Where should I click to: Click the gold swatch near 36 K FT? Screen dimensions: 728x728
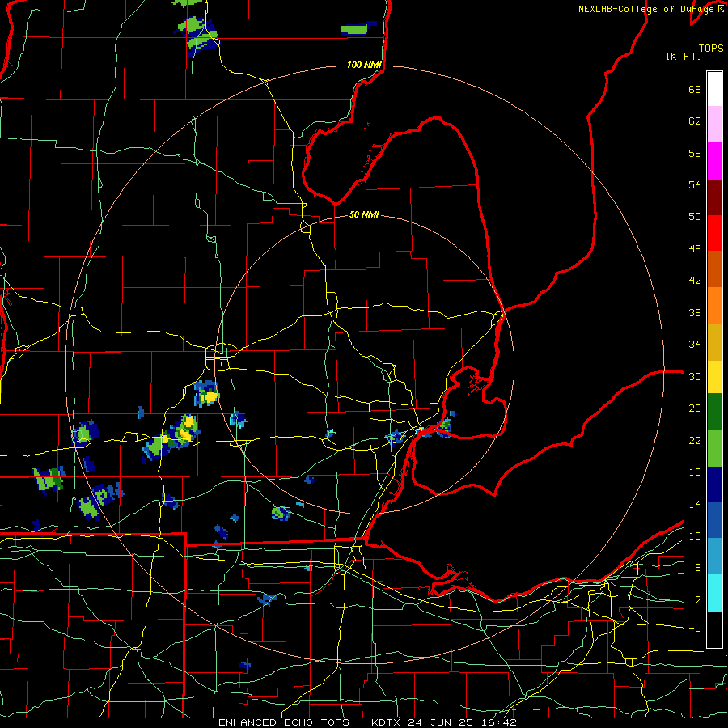[714, 342]
